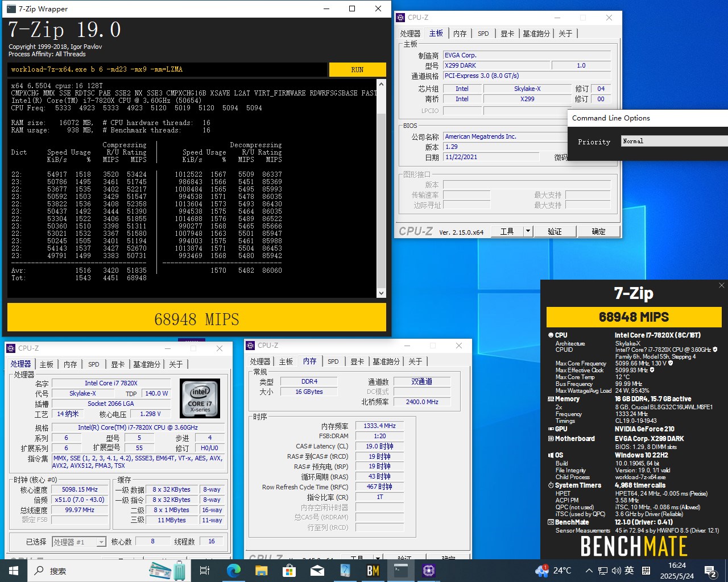Open File Explorer from taskbar
Screen dimensions: 728x582
pyautogui.click(x=262, y=571)
